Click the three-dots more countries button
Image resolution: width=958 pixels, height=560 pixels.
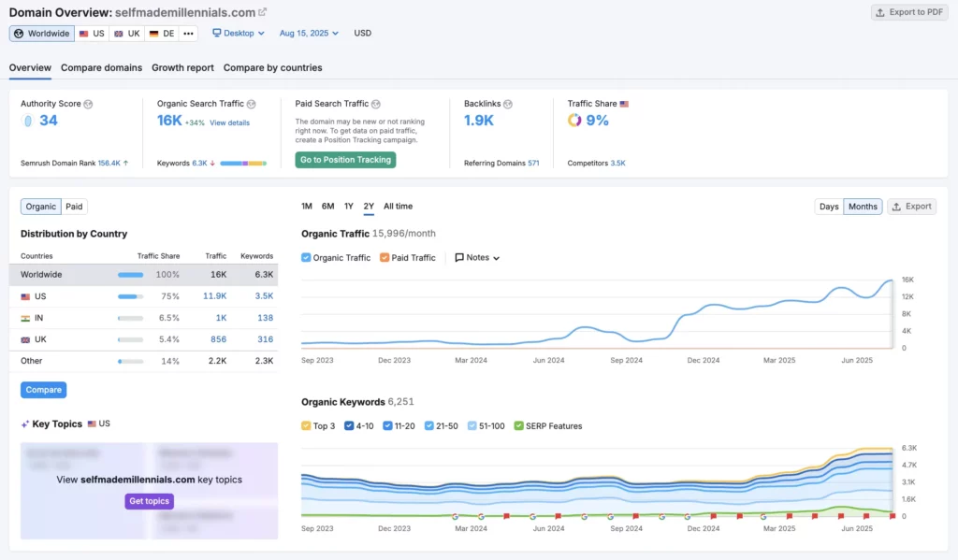coord(189,33)
